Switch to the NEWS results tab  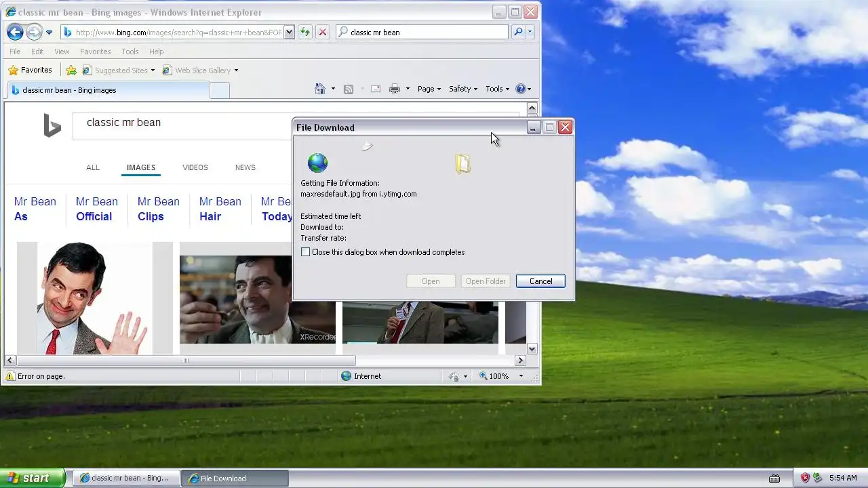[x=245, y=167]
